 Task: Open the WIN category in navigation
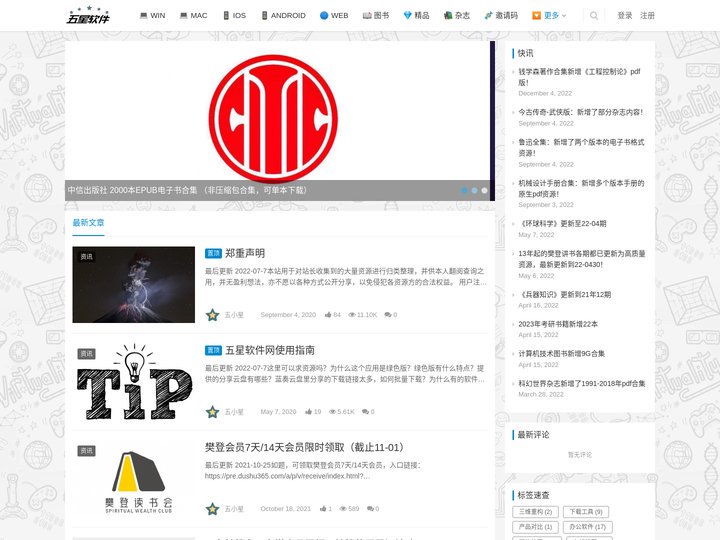(x=152, y=16)
